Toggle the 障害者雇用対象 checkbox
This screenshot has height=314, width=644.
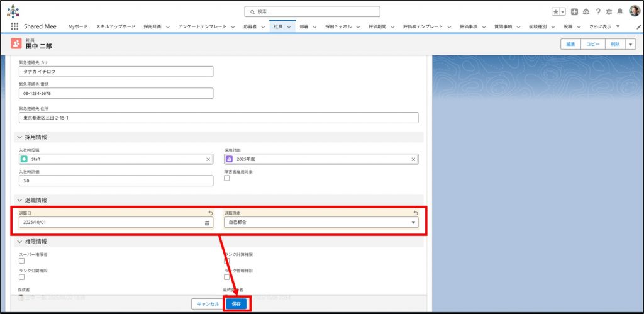coord(227,178)
